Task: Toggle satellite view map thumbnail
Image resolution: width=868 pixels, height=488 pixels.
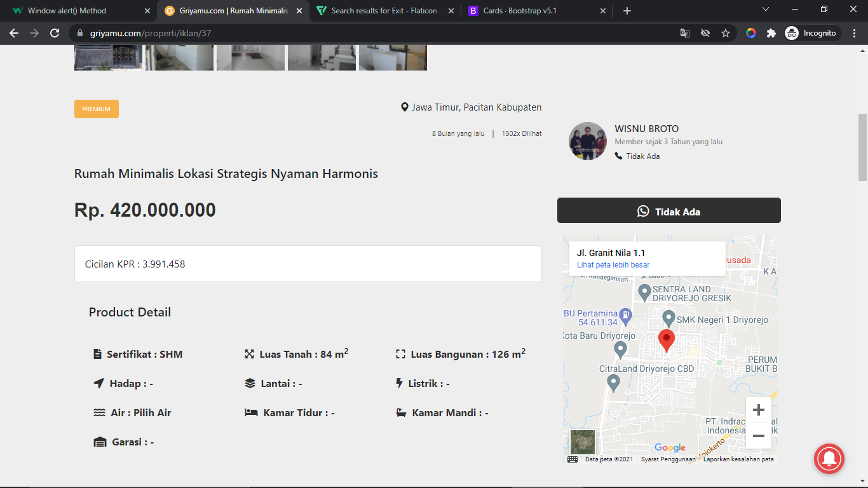Action: [583, 442]
